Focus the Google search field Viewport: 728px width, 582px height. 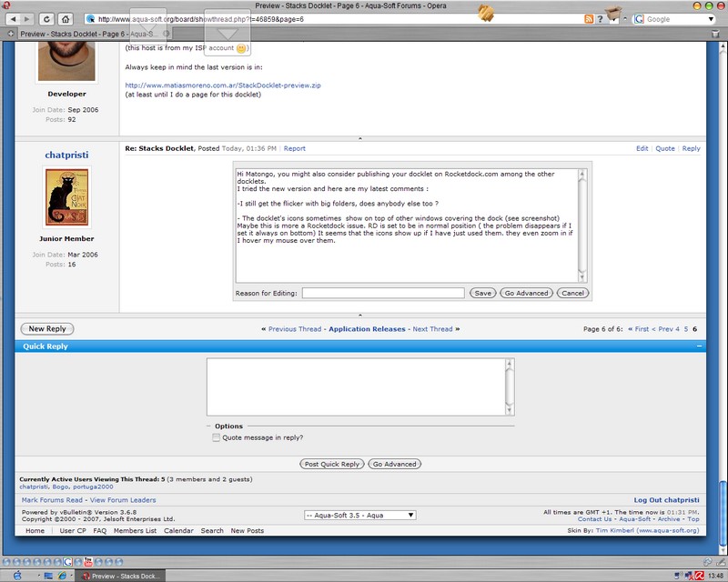click(675, 19)
